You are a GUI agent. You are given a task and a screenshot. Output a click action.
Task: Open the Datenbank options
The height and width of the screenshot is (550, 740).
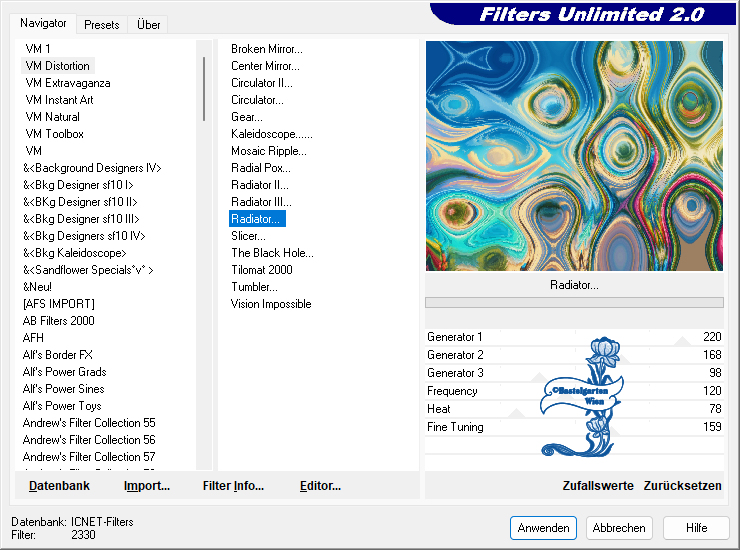click(x=59, y=486)
